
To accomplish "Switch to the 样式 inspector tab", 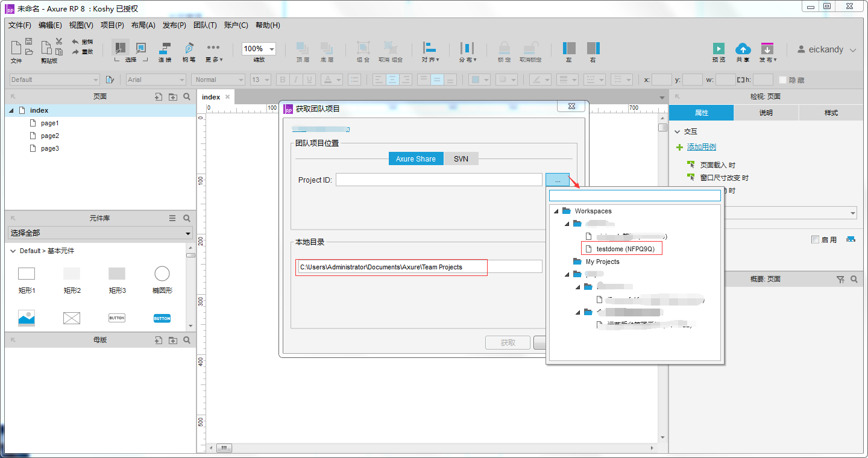I will [831, 113].
